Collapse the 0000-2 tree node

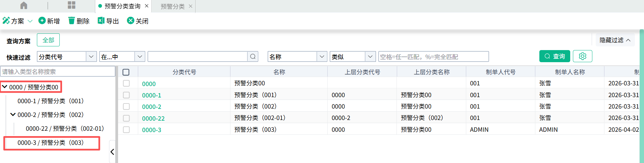coord(13,115)
